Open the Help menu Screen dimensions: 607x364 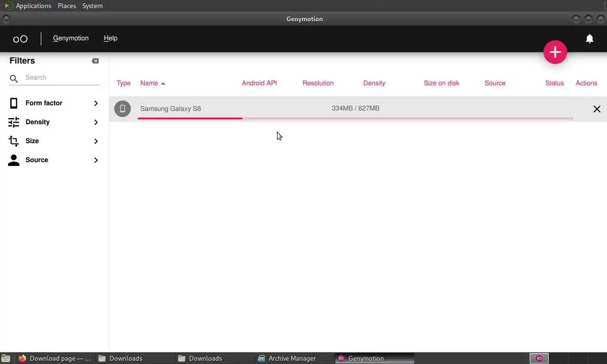point(110,38)
